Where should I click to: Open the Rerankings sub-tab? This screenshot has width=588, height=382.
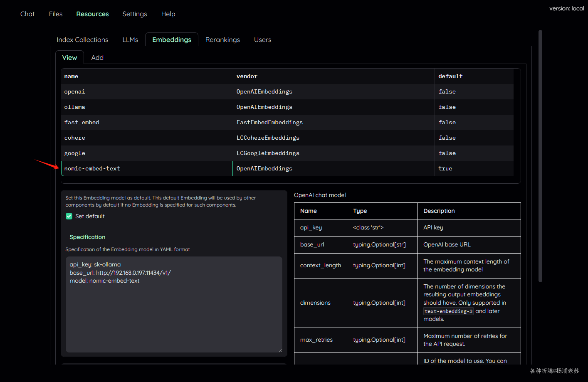[222, 40]
